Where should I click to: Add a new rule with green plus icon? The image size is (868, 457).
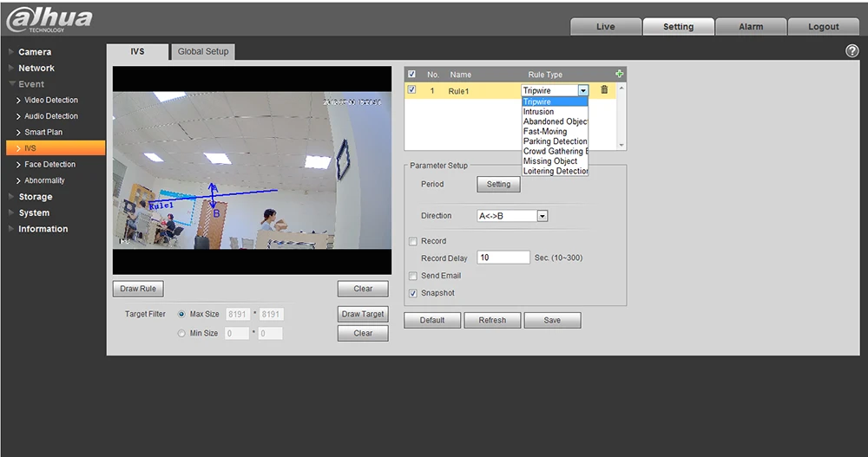coord(619,74)
